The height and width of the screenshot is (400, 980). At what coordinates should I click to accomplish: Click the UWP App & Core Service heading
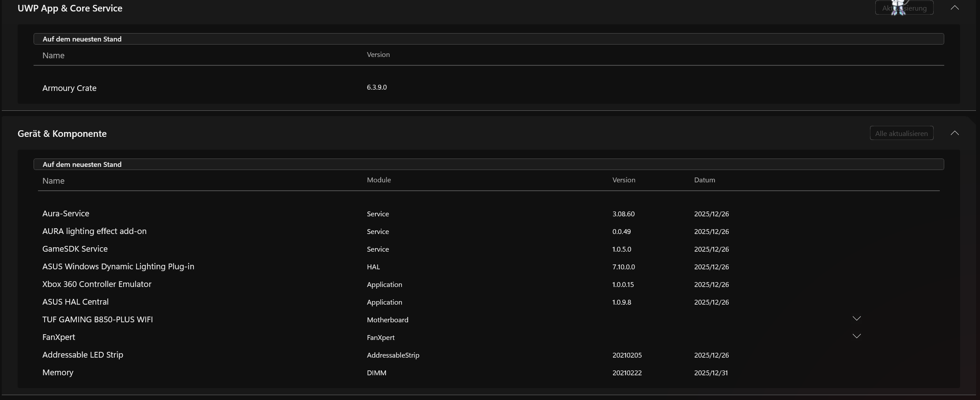pyautogui.click(x=70, y=8)
